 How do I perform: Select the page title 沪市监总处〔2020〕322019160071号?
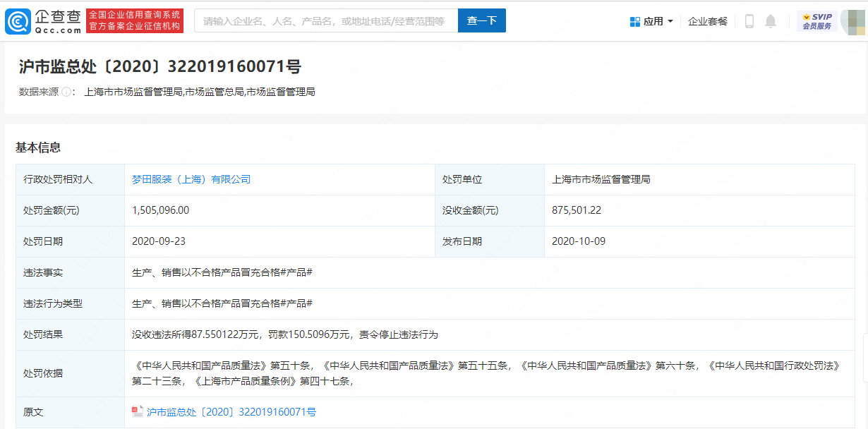tap(160, 67)
